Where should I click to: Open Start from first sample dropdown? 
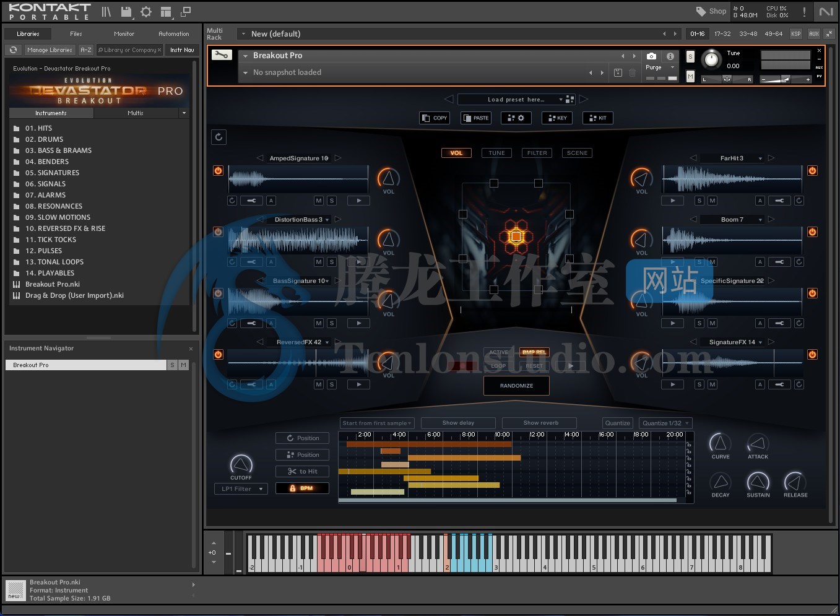click(376, 423)
